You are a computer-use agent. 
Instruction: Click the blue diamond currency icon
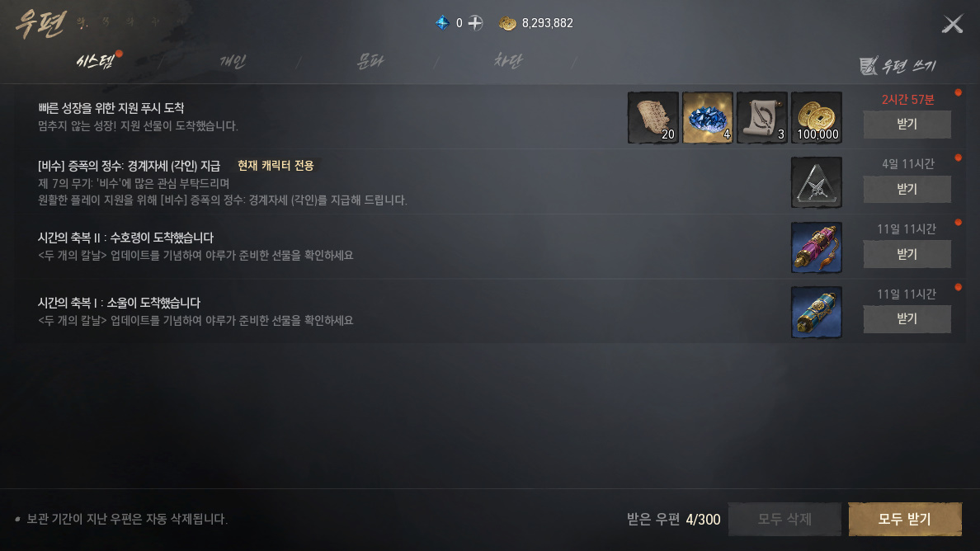(x=442, y=23)
